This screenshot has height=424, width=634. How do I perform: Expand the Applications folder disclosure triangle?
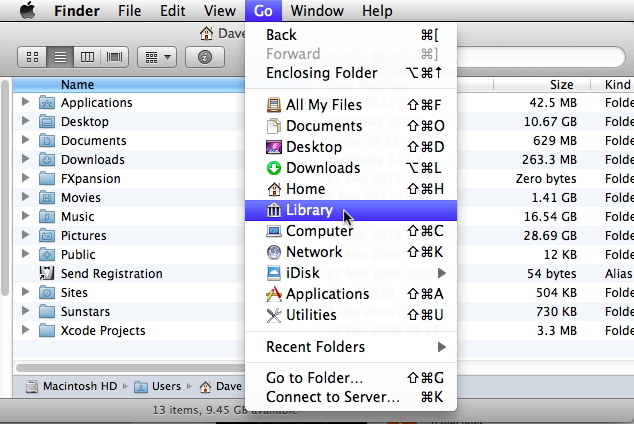coord(25,102)
